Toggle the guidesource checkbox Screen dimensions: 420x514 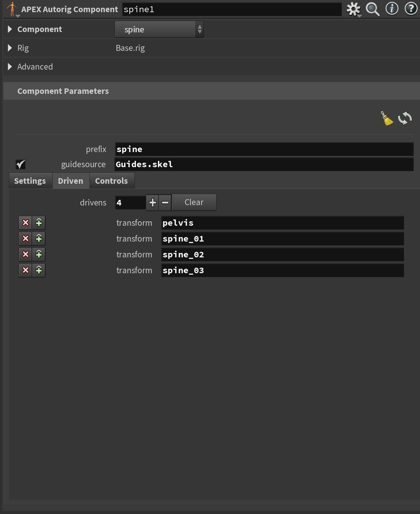[x=21, y=165]
